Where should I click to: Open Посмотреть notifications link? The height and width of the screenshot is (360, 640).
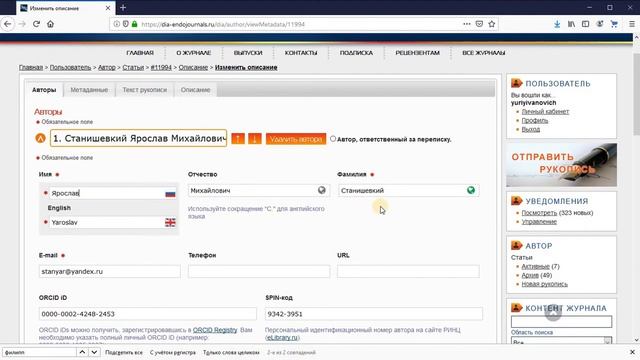click(x=539, y=213)
